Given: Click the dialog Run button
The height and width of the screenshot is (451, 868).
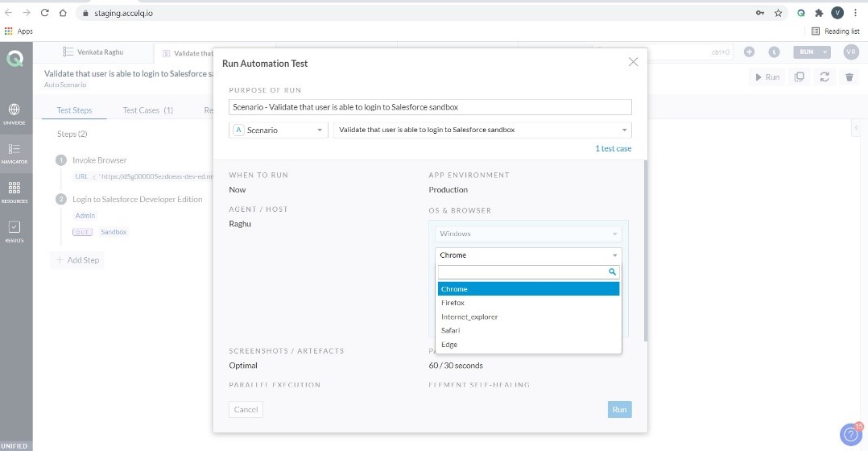Looking at the screenshot, I should click(619, 409).
